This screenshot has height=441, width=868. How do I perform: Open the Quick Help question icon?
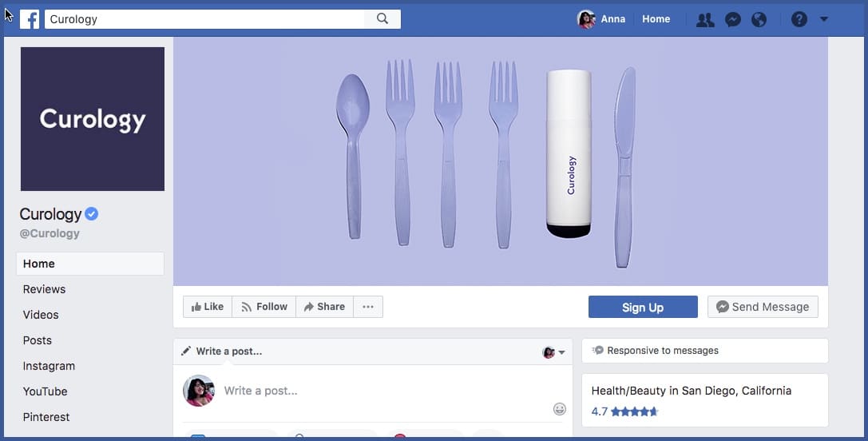(x=799, y=19)
